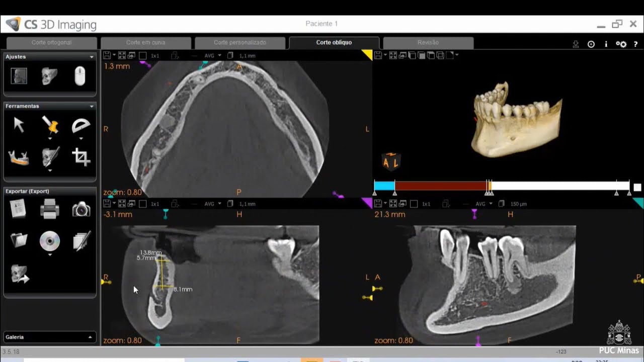Click the dark red segment of the histogram bar

(440, 186)
